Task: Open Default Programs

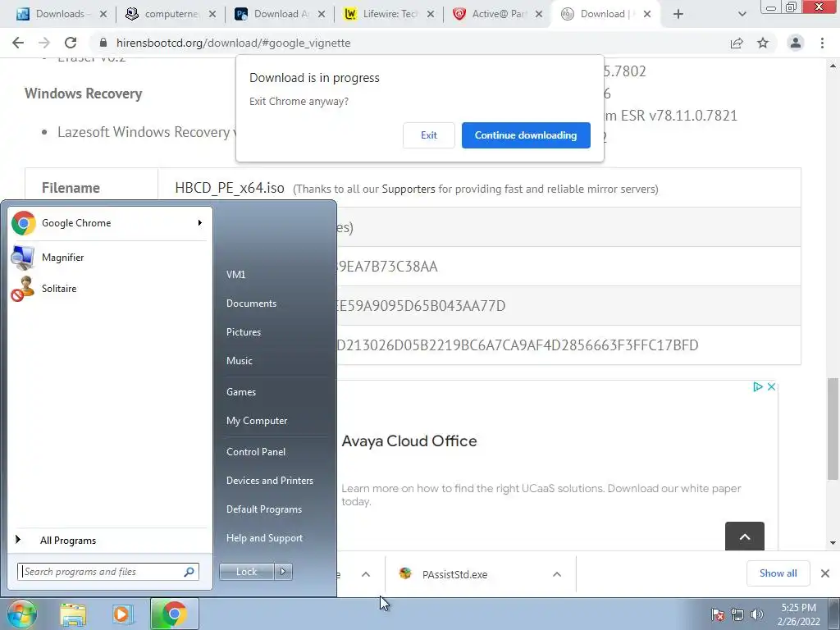Action: point(263,509)
